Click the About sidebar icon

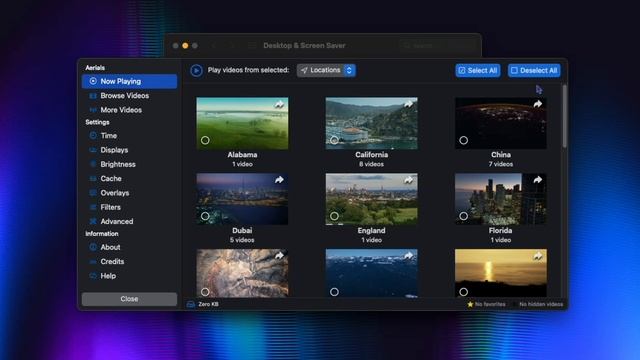pos(93,247)
